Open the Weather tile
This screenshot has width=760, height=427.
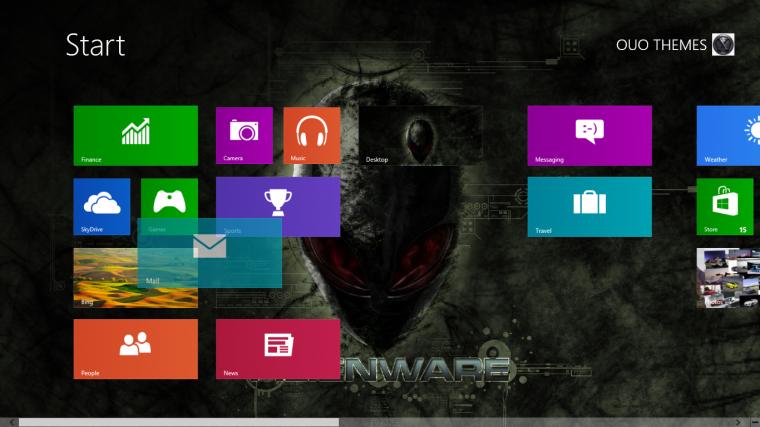(x=728, y=136)
